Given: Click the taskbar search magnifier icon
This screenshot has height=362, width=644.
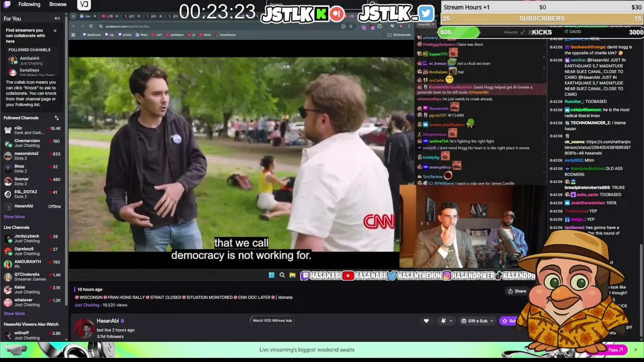Looking at the screenshot, I should pyautogui.click(x=282, y=275).
